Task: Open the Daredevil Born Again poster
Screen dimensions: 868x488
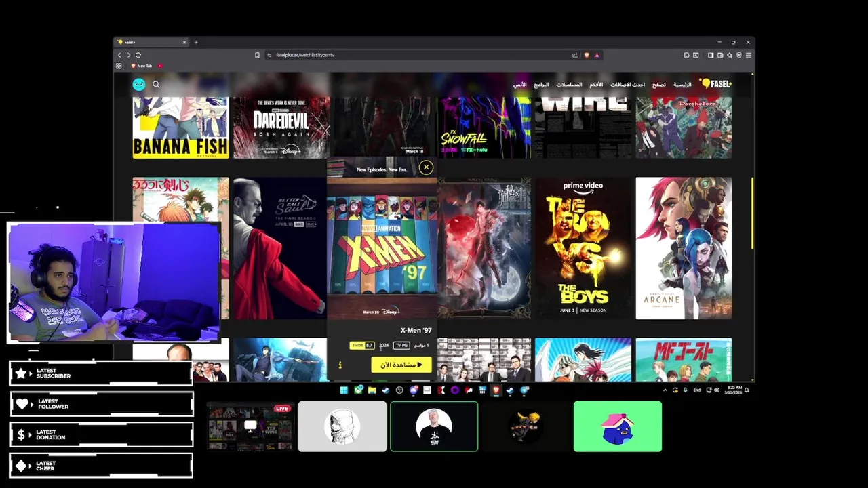Action: [281, 127]
